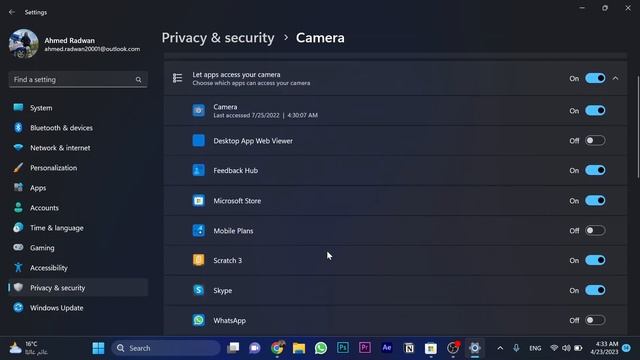The height and width of the screenshot is (360, 640).
Task: Launch After Effects from taskbar
Action: (x=387, y=348)
